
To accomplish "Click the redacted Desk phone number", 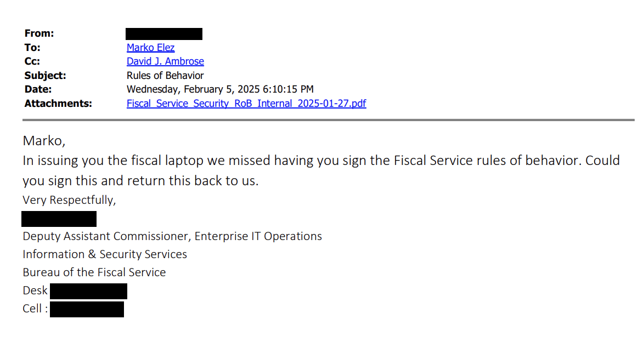I will click(88, 291).
